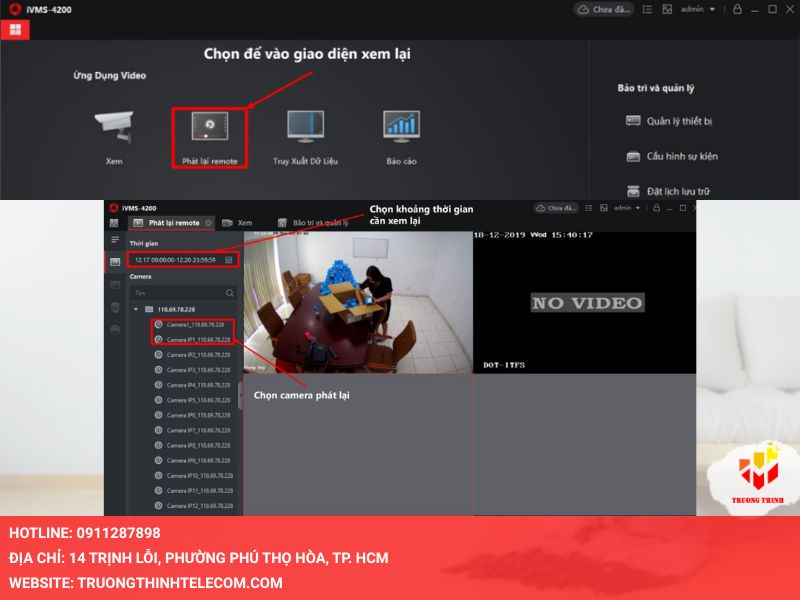Click the NO VIDEO playback pane
The height and width of the screenshot is (600, 800).
pyautogui.click(x=584, y=302)
